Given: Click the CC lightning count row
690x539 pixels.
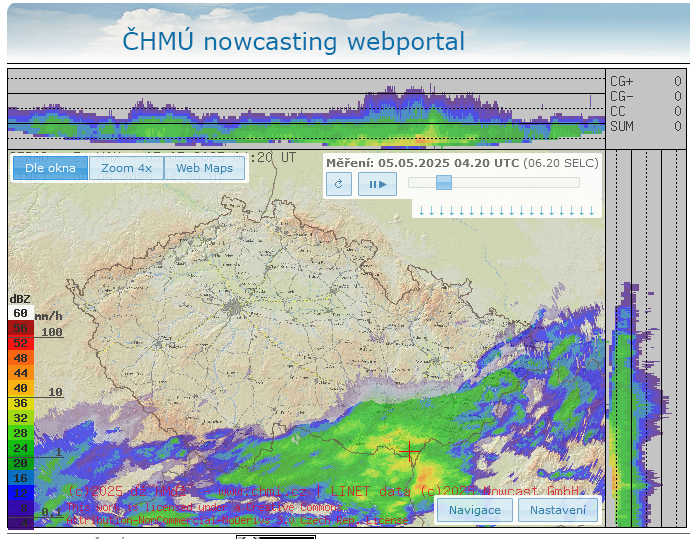Looking at the screenshot, I should [x=646, y=111].
